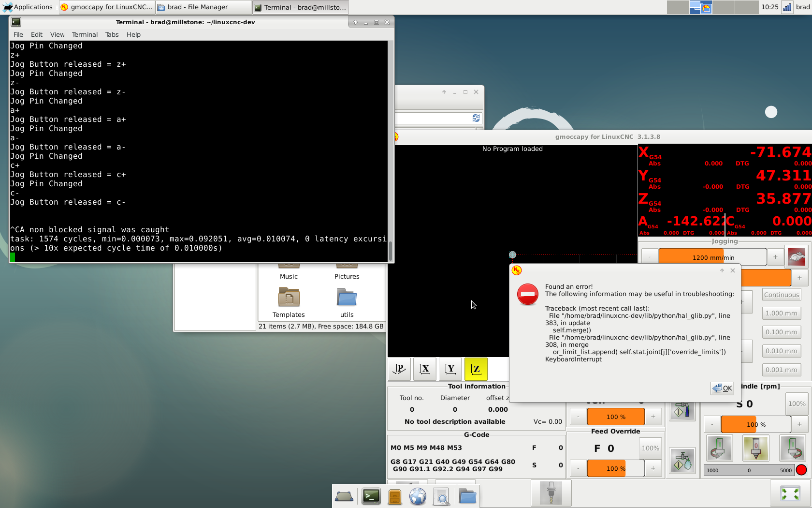Select 0.001 mm jog increment
Image resolution: width=812 pixels, height=508 pixels.
(782, 370)
